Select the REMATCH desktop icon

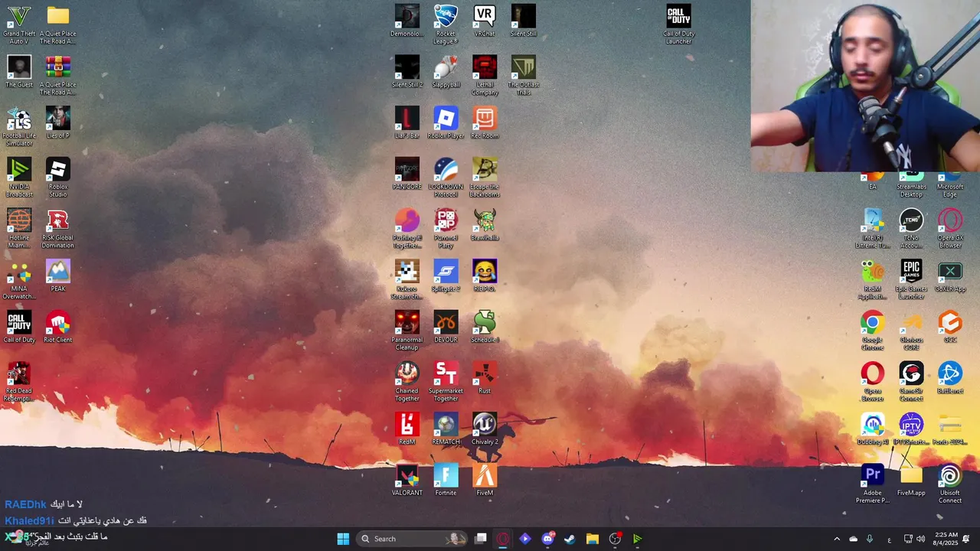446,429
